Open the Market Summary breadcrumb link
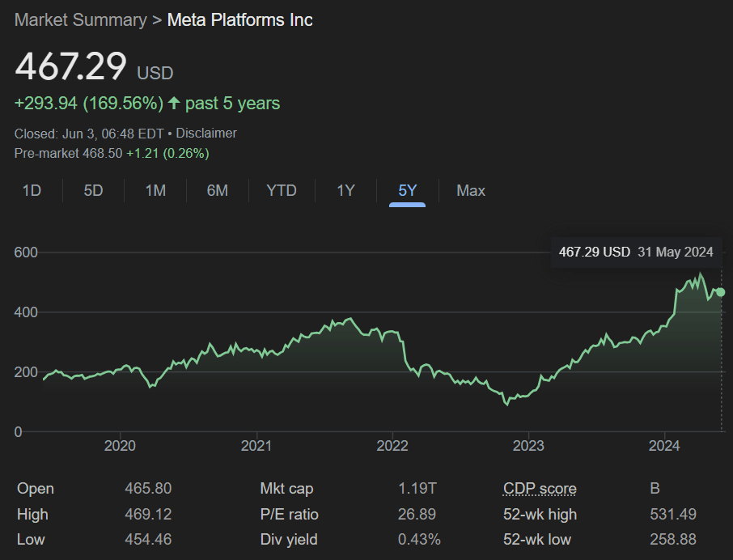 [x=80, y=20]
